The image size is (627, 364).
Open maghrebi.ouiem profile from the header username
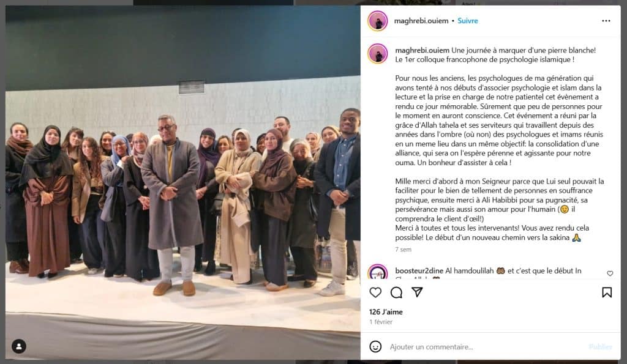pyautogui.click(x=421, y=21)
